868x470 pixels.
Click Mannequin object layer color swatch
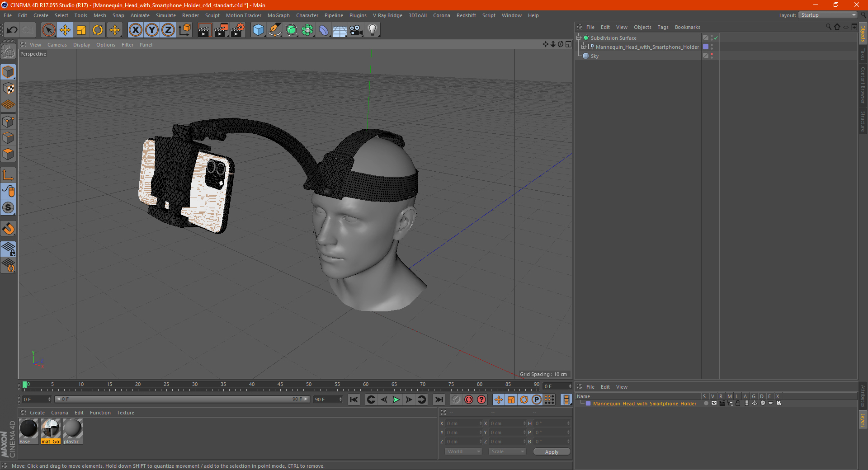(x=706, y=47)
